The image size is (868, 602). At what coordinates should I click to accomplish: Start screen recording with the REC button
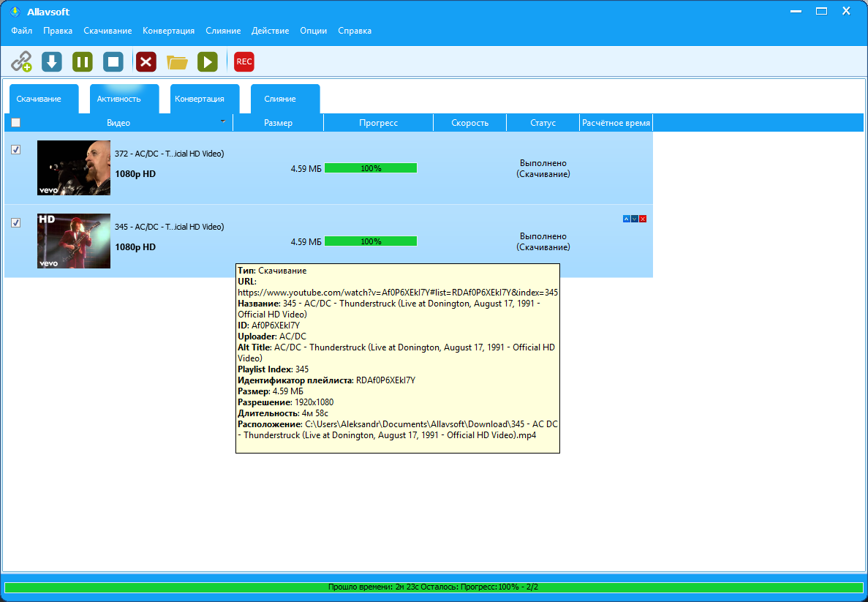[x=244, y=61]
